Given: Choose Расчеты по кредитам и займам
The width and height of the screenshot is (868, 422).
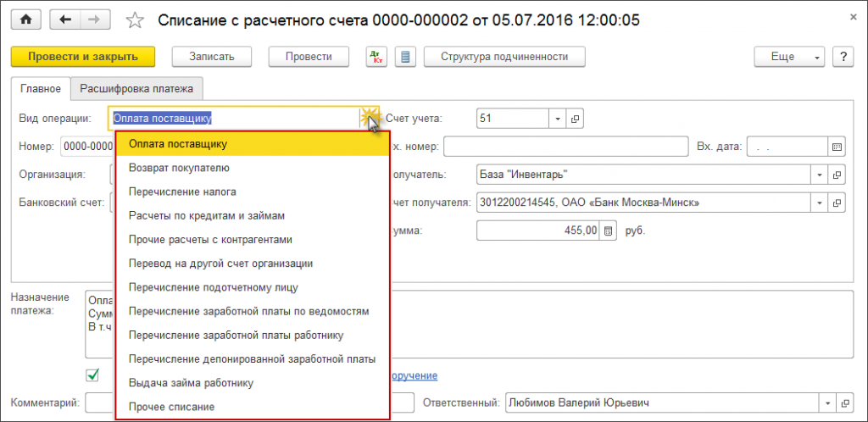Looking at the screenshot, I should 252,216.
